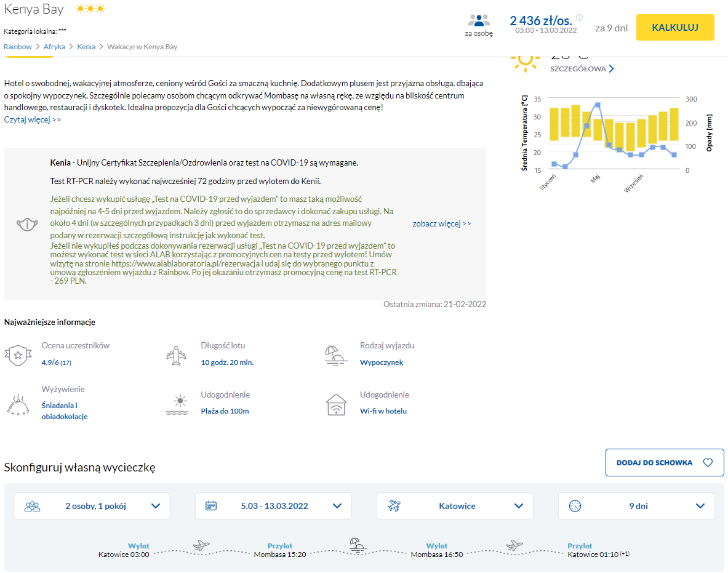
Task: Open the Kenia breadcrumb link
Action: point(86,47)
